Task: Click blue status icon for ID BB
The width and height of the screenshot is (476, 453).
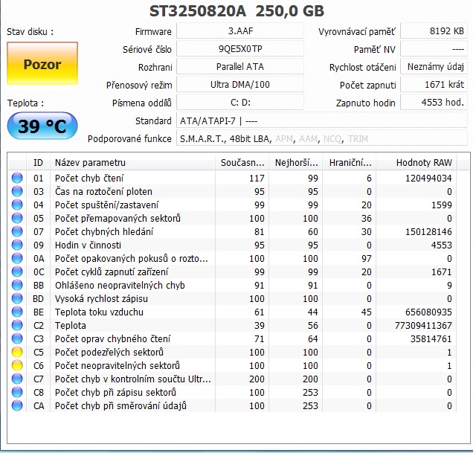Action: (17, 285)
